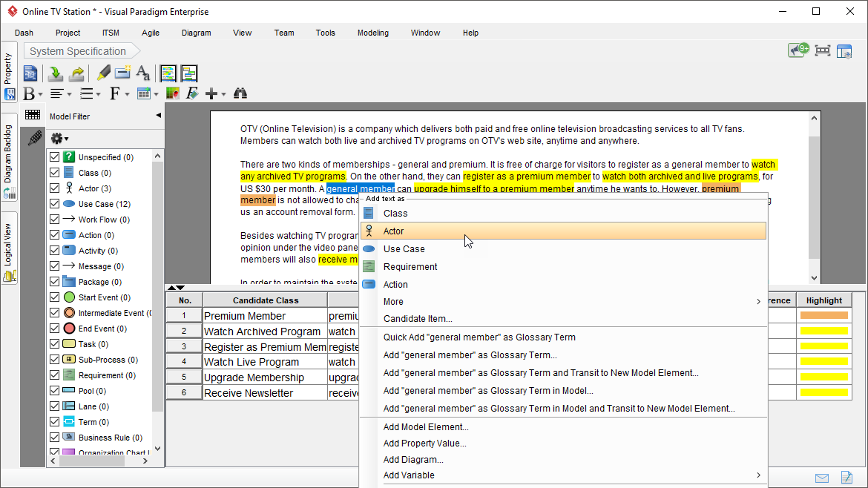Click yellow highlight swatch in row 2
The height and width of the screenshot is (488, 868).
coord(823,331)
